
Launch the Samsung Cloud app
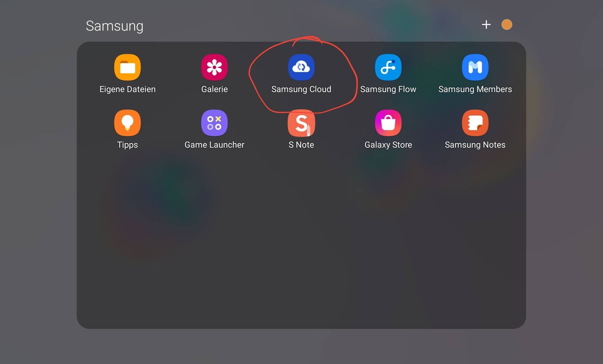301,67
